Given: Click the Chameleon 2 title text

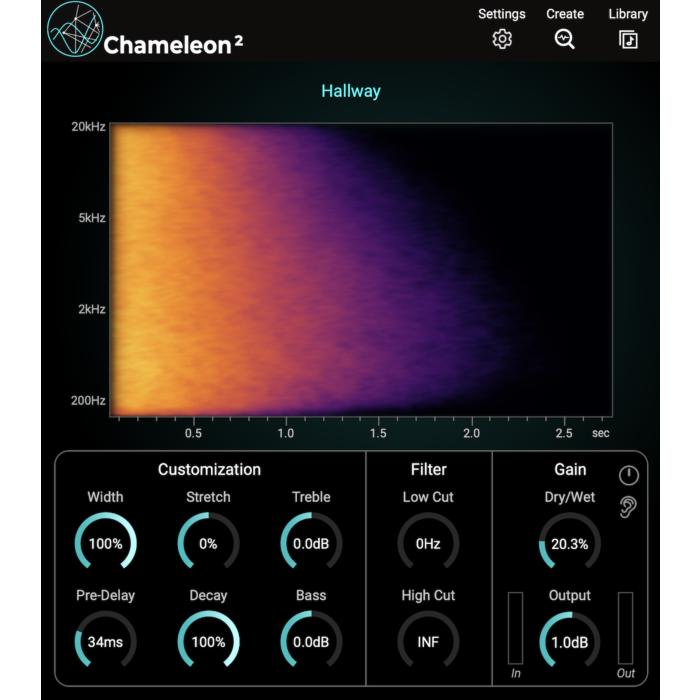Looking at the screenshot, I should click(x=173, y=45).
